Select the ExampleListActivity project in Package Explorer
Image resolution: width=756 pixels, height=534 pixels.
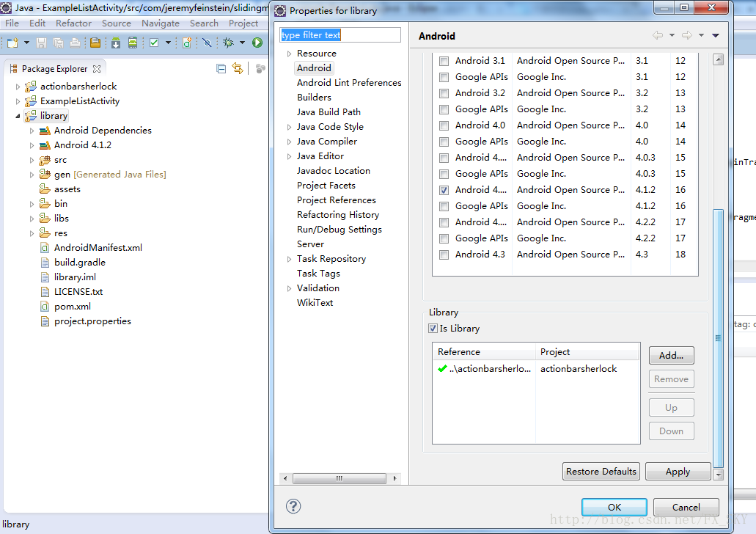[x=80, y=100]
